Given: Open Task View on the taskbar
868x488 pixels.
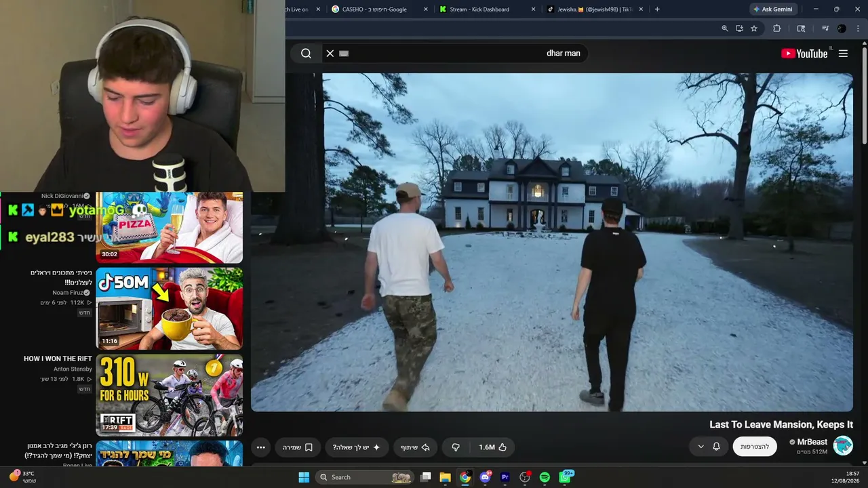Looking at the screenshot, I should [x=426, y=477].
